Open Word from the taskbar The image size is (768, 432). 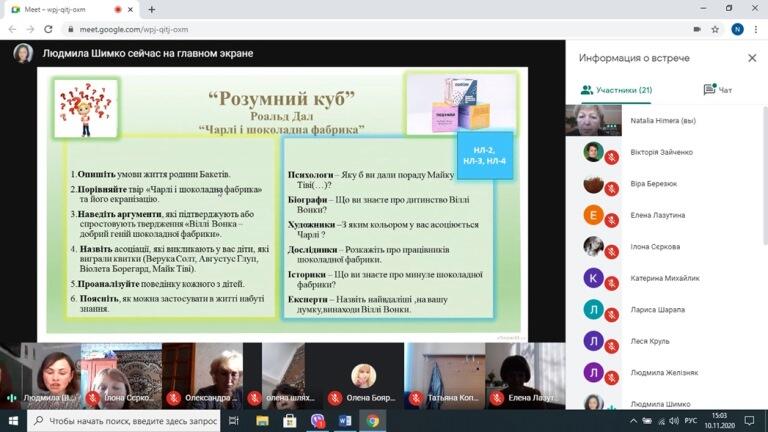pyautogui.click(x=345, y=421)
